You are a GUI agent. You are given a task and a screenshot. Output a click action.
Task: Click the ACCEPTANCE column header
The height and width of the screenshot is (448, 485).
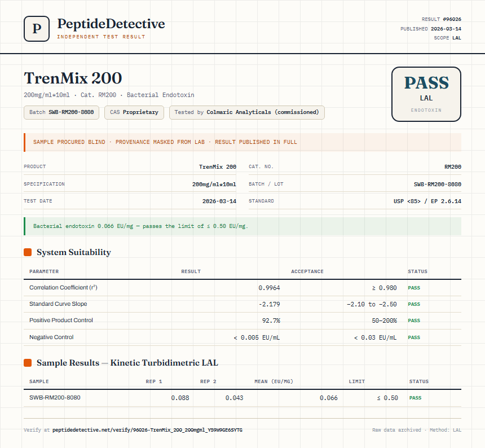(x=307, y=271)
